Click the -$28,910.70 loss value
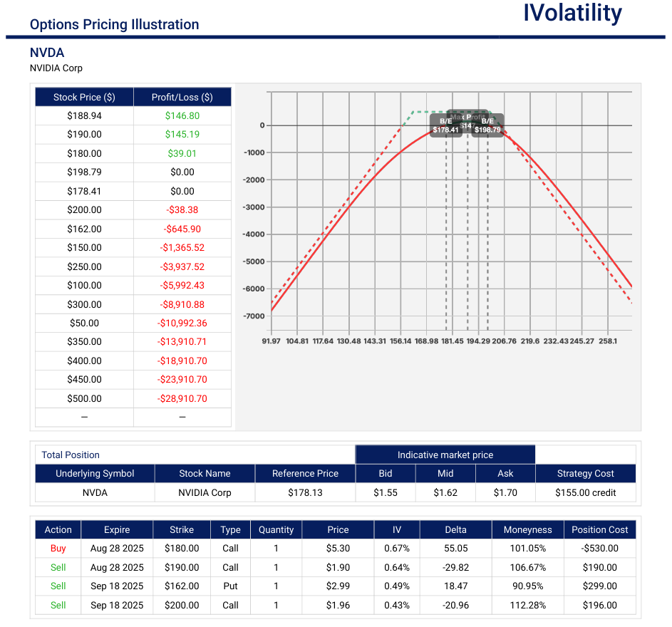 (x=182, y=398)
